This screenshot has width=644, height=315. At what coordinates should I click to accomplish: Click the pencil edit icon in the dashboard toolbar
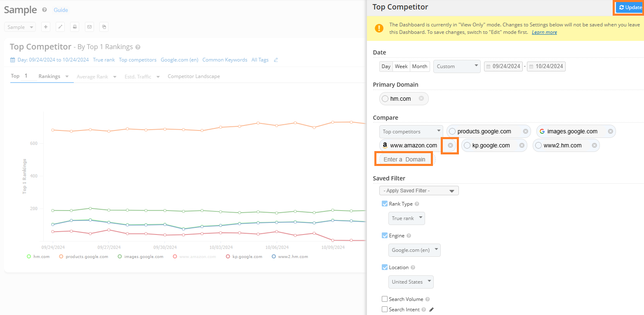pyautogui.click(x=60, y=27)
